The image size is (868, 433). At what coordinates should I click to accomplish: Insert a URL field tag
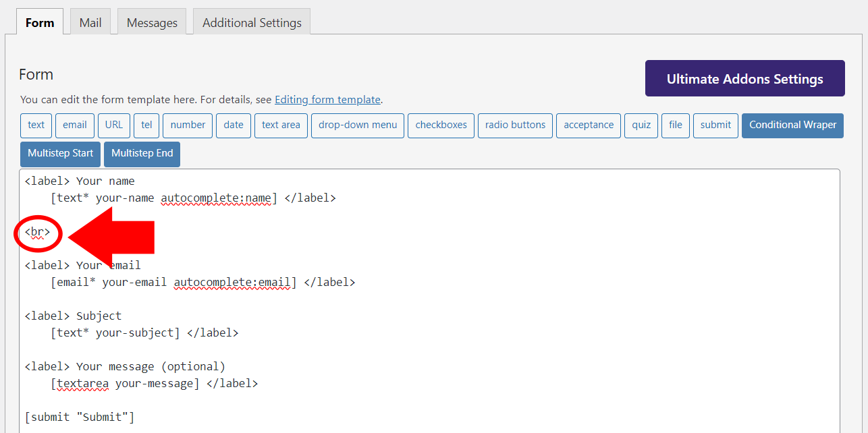(114, 125)
